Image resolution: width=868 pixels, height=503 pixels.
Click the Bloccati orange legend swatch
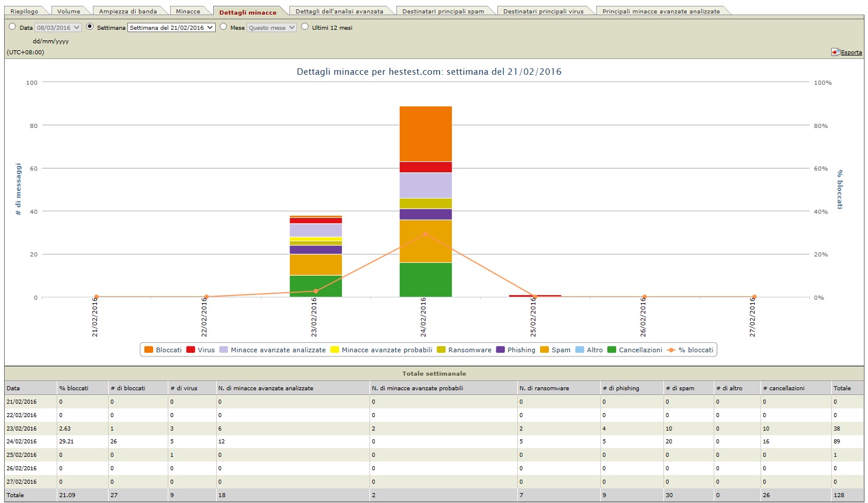pos(148,350)
